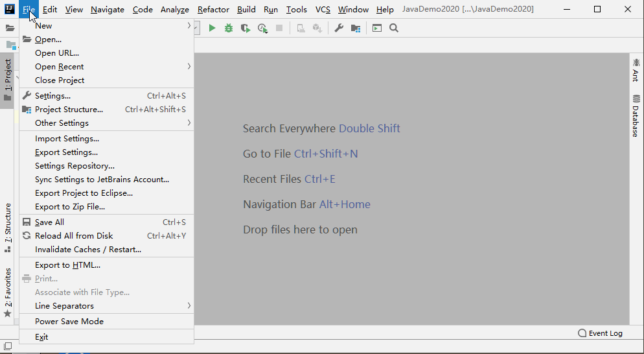Open the Database tool window
Image resolution: width=644 pixels, height=354 pixels.
(x=636, y=115)
